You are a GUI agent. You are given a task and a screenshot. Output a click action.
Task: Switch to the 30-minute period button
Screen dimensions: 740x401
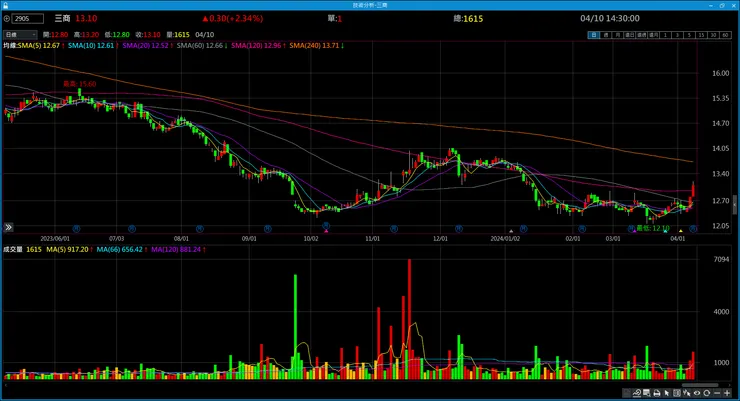click(x=713, y=35)
